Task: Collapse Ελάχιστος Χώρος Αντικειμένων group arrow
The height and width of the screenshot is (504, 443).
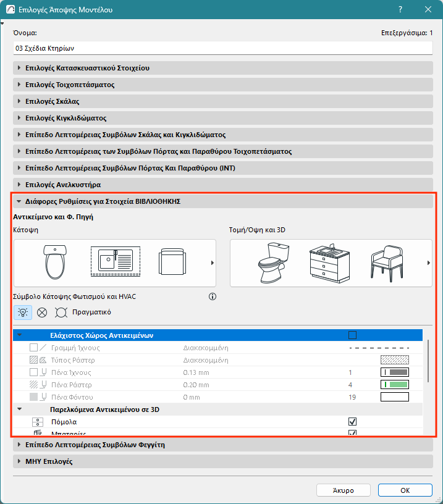Action: (19, 335)
